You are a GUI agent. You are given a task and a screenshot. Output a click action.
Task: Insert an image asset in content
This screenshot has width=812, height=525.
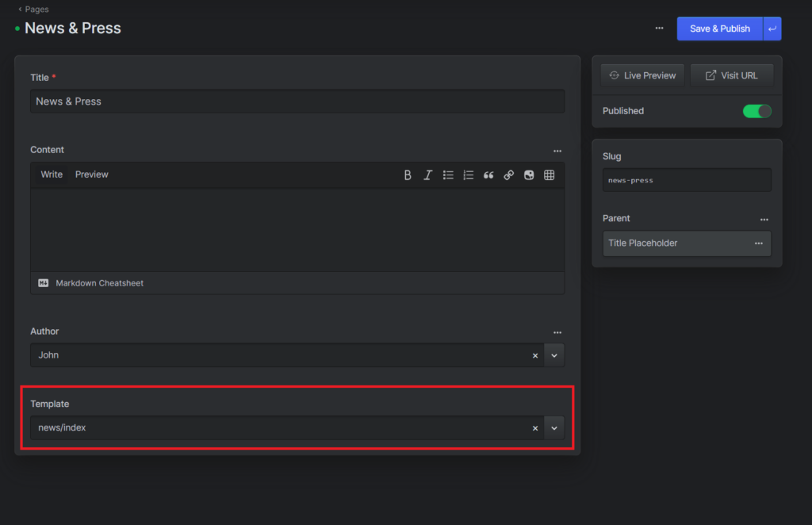(x=529, y=175)
